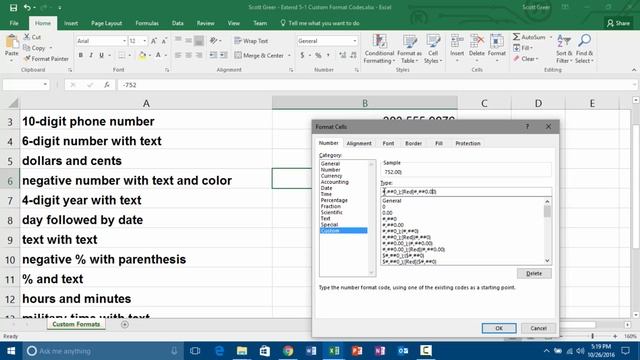
Task: Click Increase Font Size icon
Action: [154, 41]
